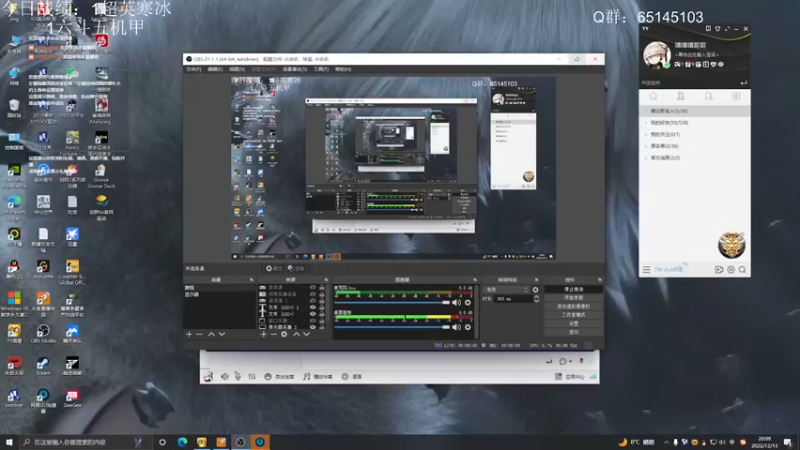The height and width of the screenshot is (450, 800).
Task: Click 开始录制 button in OBS controls
Action: (573, 297)
